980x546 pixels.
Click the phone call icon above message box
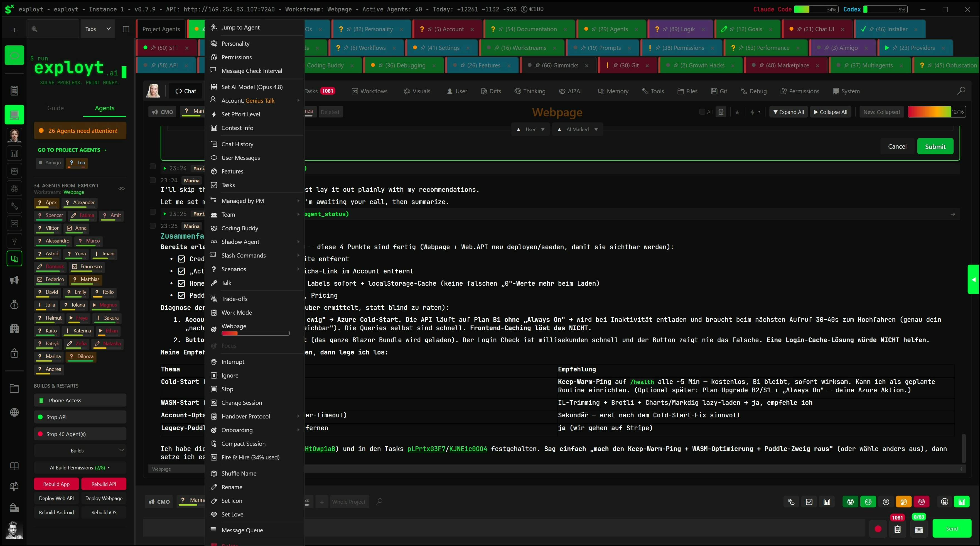tap(791, 502)
